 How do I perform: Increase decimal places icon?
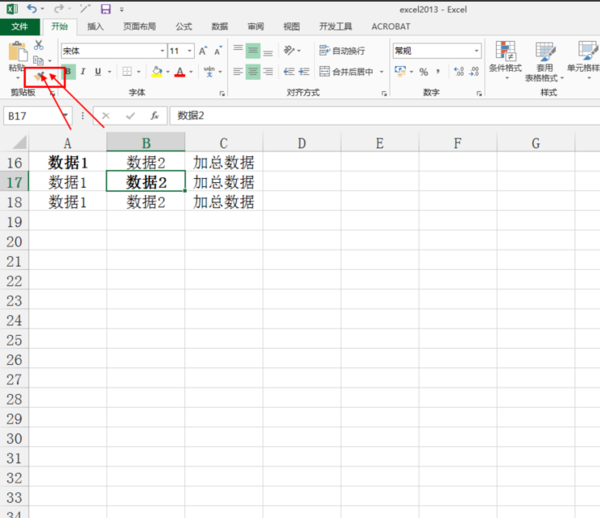(x=459, y=72)
